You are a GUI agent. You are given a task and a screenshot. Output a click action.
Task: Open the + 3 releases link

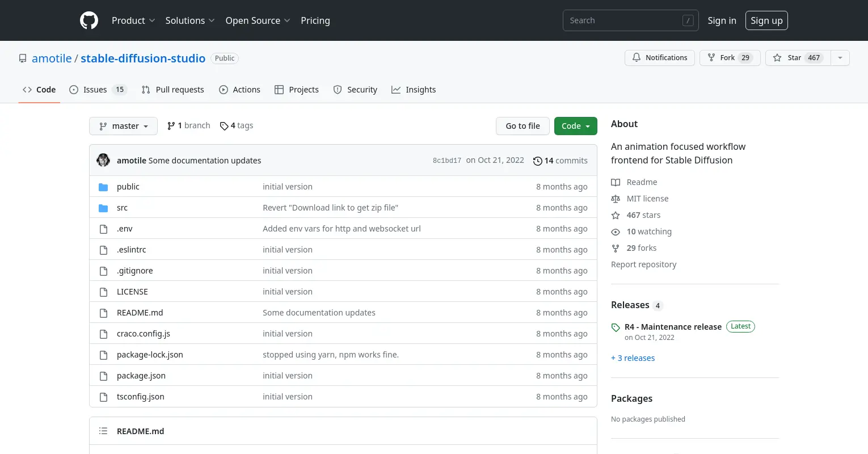[x=633, y=358]
